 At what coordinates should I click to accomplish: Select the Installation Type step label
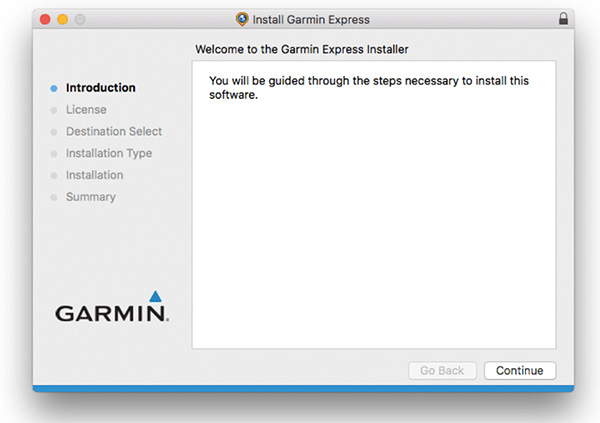tap(109, 154)
